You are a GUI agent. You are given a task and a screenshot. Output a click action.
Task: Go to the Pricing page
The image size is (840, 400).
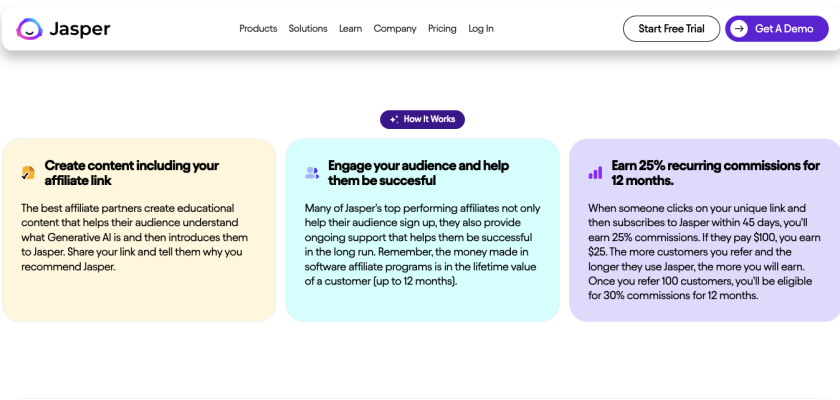coord(442,29)
